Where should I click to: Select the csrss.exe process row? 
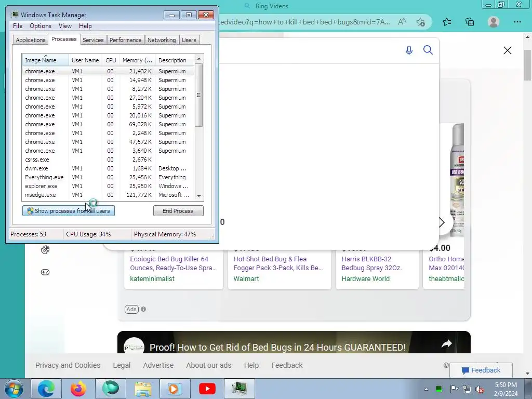point(109,159)
